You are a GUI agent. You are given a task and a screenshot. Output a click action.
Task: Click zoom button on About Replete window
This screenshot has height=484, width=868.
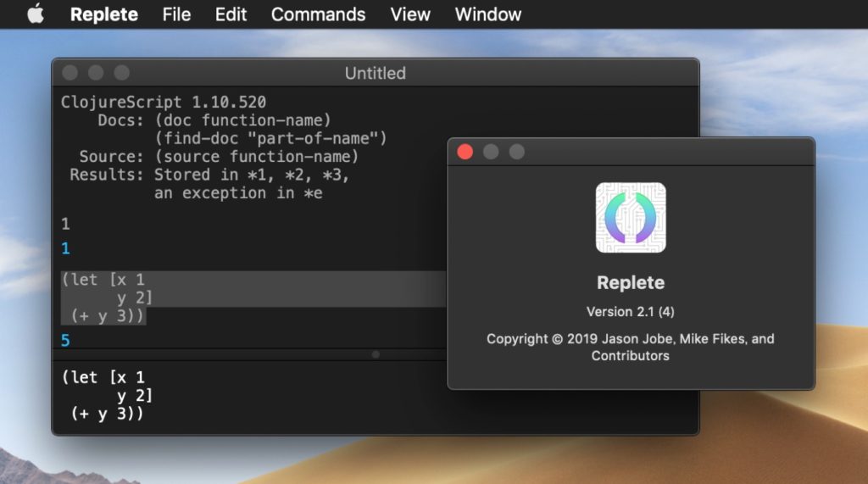coord(516,152)
